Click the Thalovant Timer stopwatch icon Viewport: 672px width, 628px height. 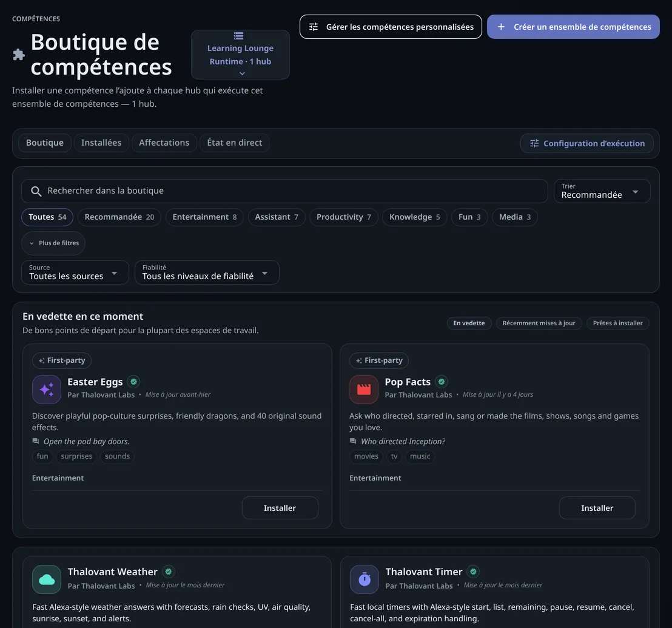365,579
